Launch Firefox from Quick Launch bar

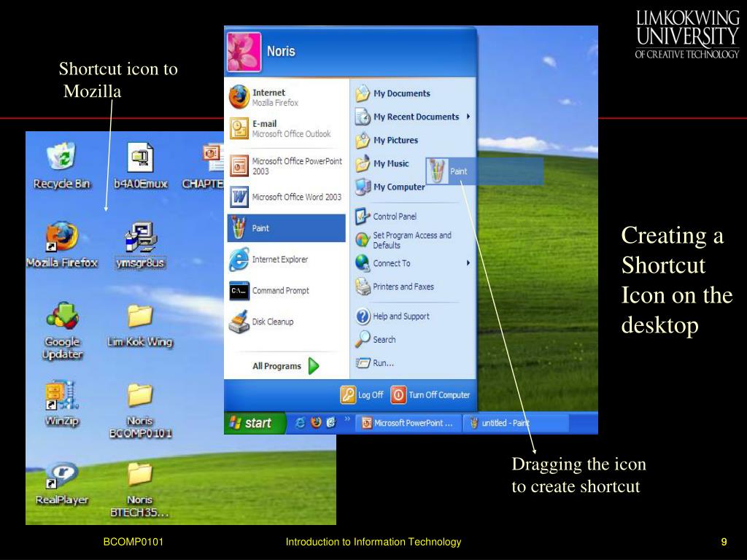point(316,422)
